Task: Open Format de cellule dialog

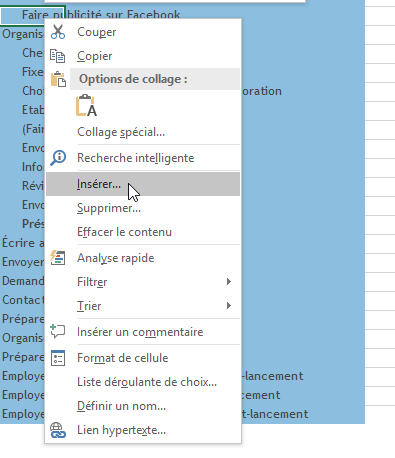Action: pyautogui.click(x=143, y=358)
